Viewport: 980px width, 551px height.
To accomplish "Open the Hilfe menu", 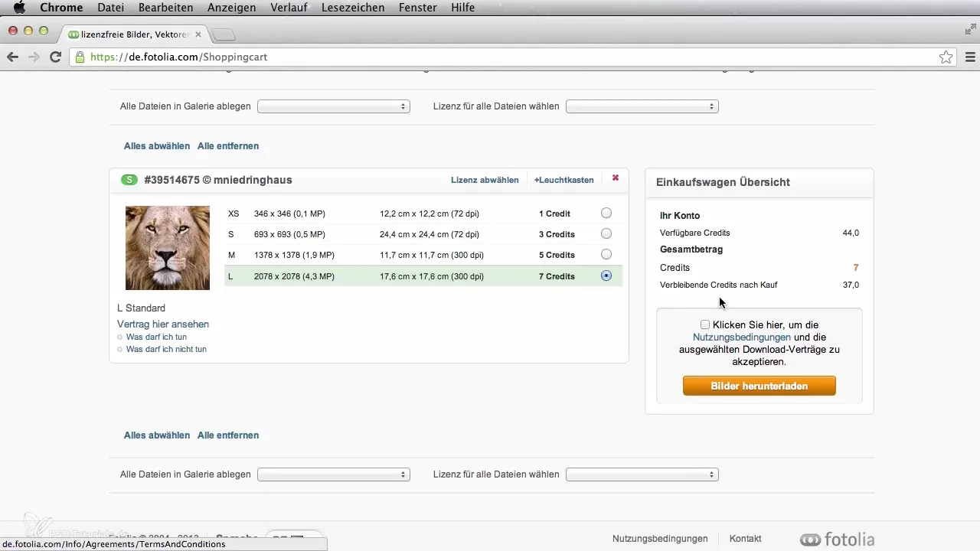I will point(462,8).
